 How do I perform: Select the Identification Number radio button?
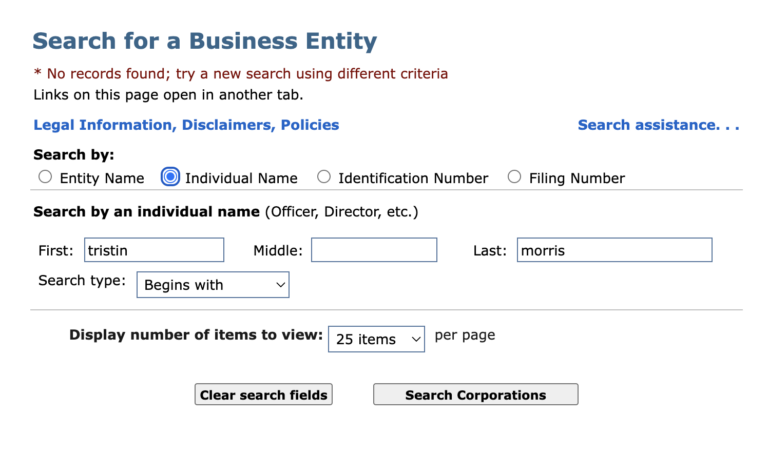point(323,177)
